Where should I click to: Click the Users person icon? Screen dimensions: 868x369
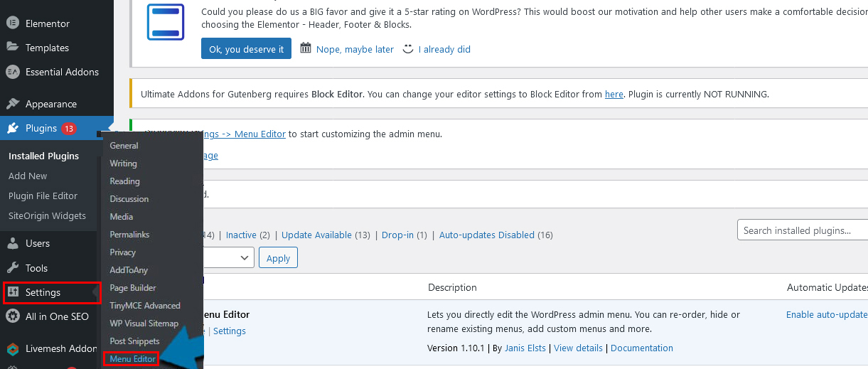point(12,243)
